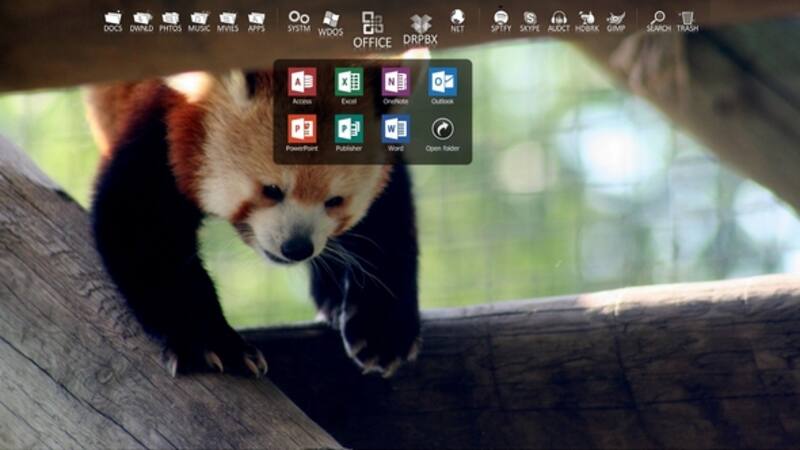Screen dimensions: 800x450
Task: Launch Access from the Office popup
Action: [x=302, y=82]
